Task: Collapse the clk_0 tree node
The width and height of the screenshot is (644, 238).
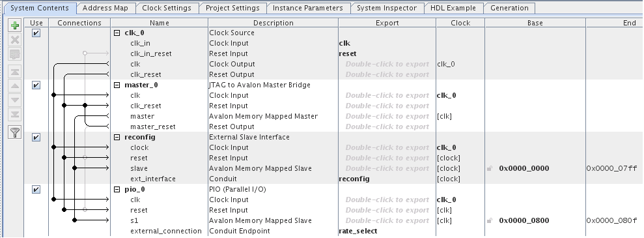Action: 117,33
